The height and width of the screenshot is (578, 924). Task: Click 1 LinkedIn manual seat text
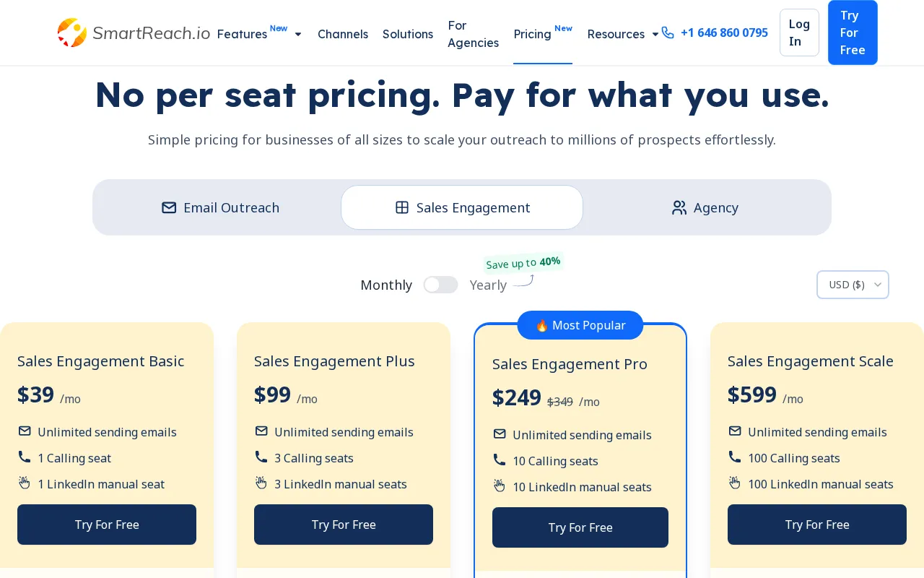[x=101, y=484]
